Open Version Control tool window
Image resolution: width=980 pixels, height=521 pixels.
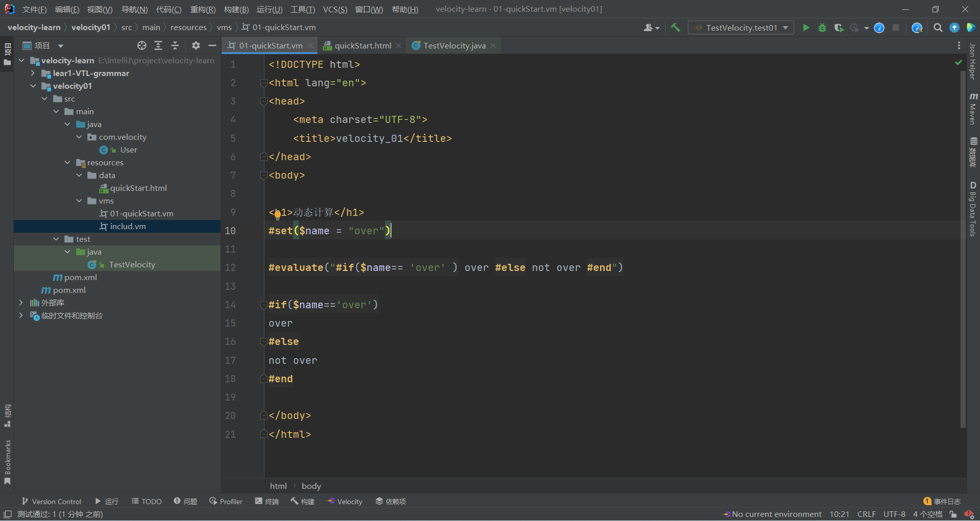click(x=52, y=502)
